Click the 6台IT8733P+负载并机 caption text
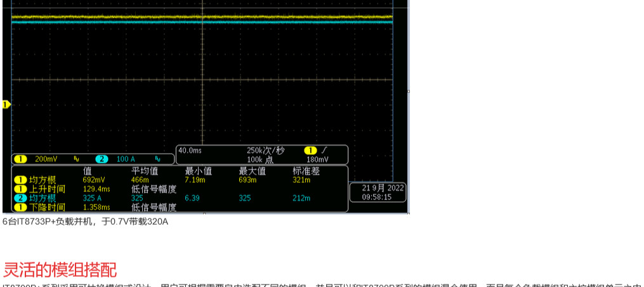644x287 pixels. click(85, 222)
